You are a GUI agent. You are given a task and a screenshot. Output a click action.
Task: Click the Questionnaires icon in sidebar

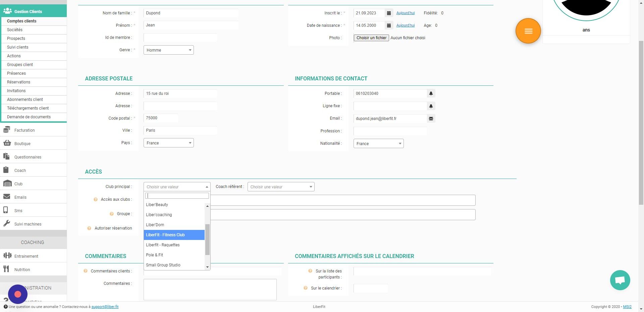pyautogui.click(x=6, y=157)
